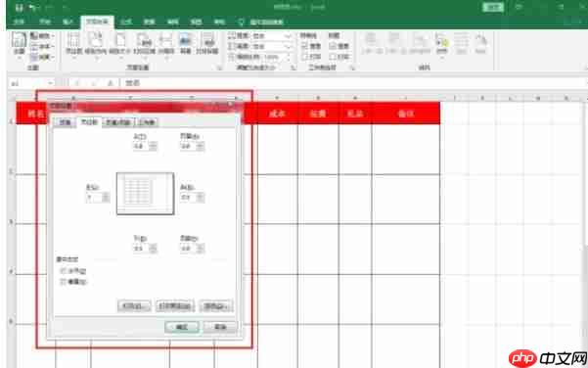The height and width of the screenshot is (368, 588).
Task: Click the Right margin spinner field
Action: (192, 198)
